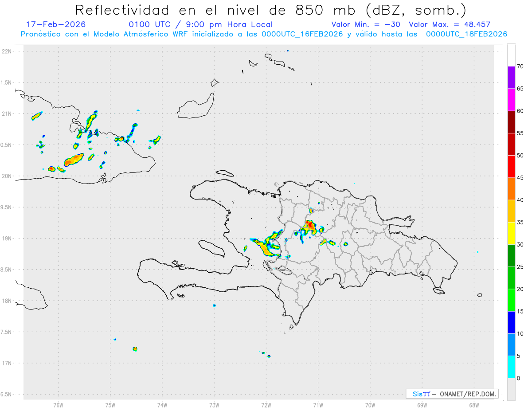This screenshot has width=532, height=411.
Task: Select the yellow 30–35 dBZ band
Action: click(511, 233)
